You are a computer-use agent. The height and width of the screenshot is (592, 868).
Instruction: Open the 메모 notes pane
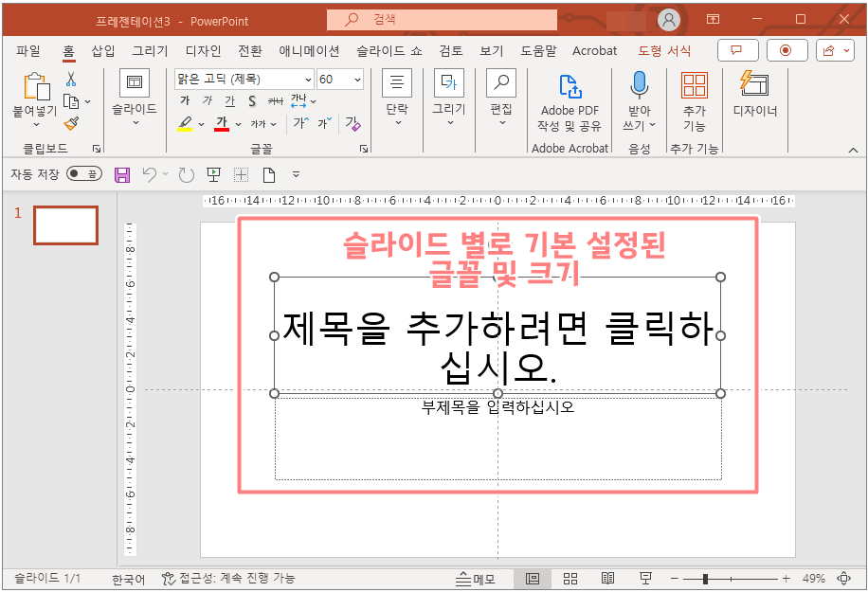479,578
